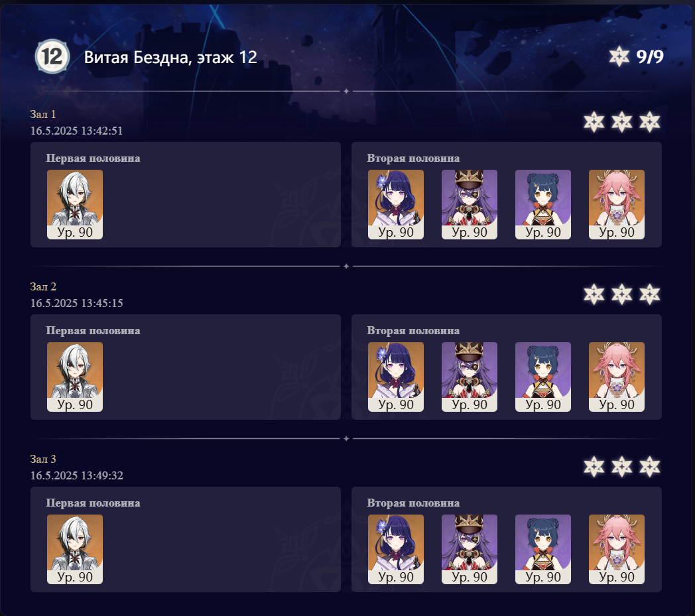Click Xiangling portrait in Зал 1 second half
695x616 pixels.
coord(543,204)
